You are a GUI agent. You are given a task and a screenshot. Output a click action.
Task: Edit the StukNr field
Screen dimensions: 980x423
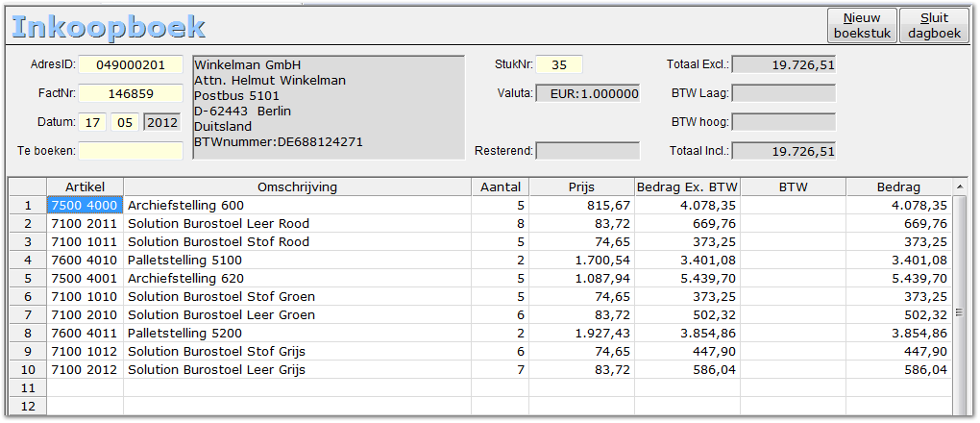point(559,65)
